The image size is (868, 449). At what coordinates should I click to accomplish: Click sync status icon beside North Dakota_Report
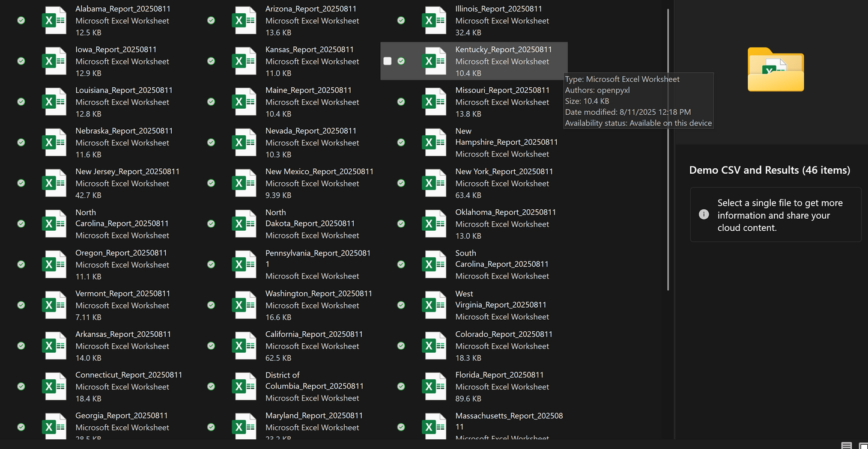pyautogui.click(x=211, y=224)
